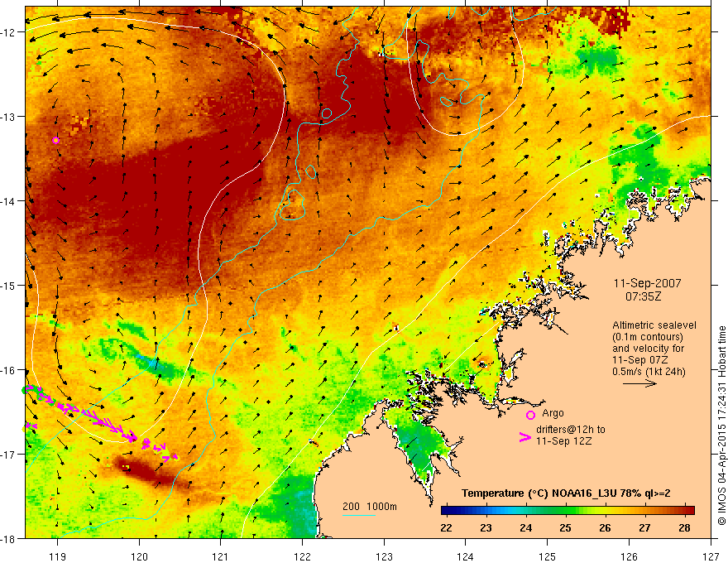The height and width of the screenshot is (563, 728).
Task: Click the '11-Sep-2007' image date
Action: (647, 283)
